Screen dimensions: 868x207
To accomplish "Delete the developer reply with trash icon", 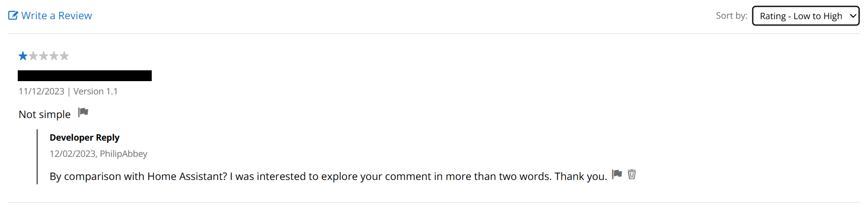I will pos(632,175).
